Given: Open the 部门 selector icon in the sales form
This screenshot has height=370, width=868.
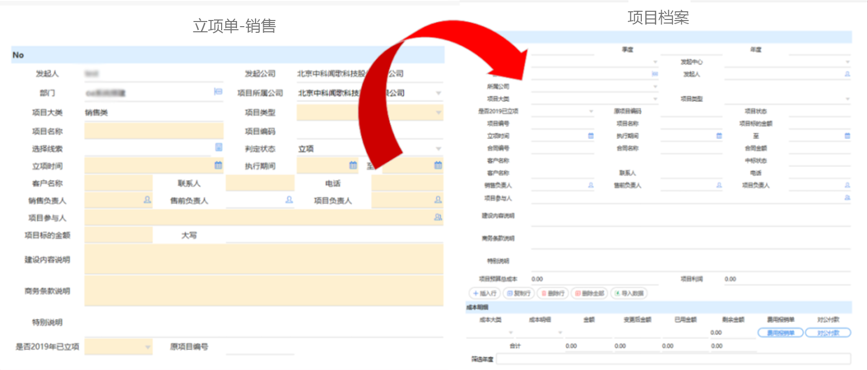Looking at the screenshot, I should [218, 91].
